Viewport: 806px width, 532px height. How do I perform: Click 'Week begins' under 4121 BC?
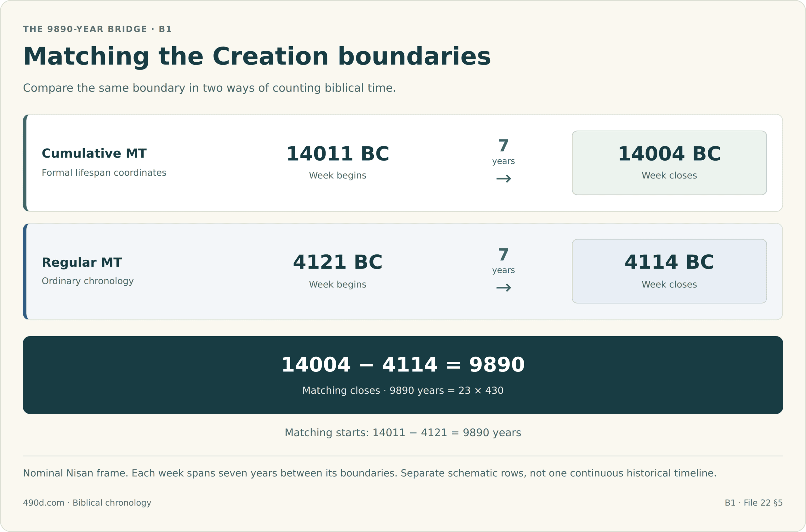click(338, 284)
